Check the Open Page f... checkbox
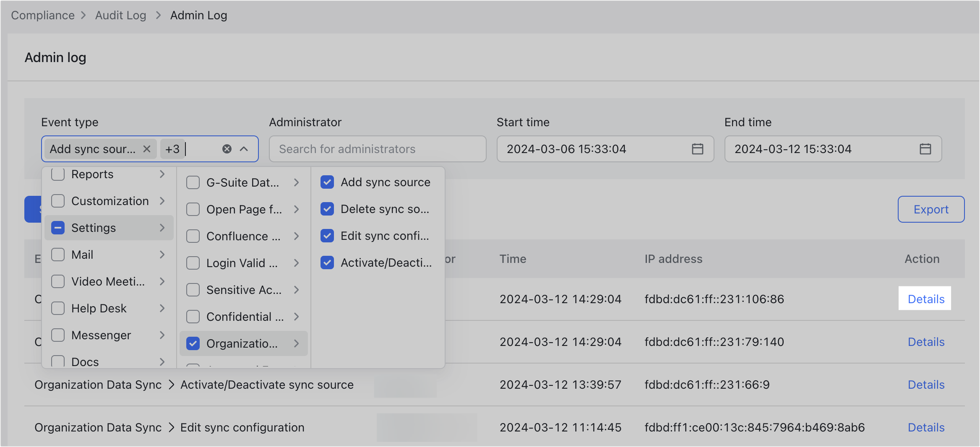 coord(193,209)
